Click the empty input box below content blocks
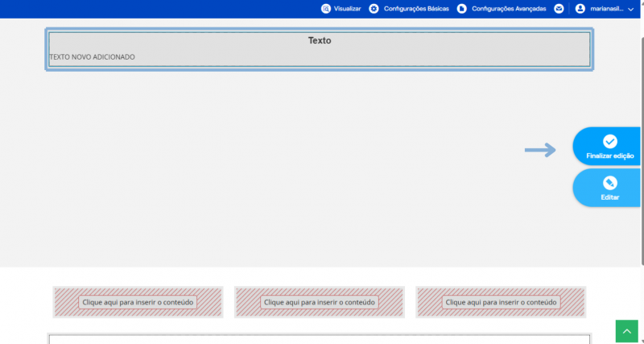This screenshot has width=644, height=344. pos(320,339)
